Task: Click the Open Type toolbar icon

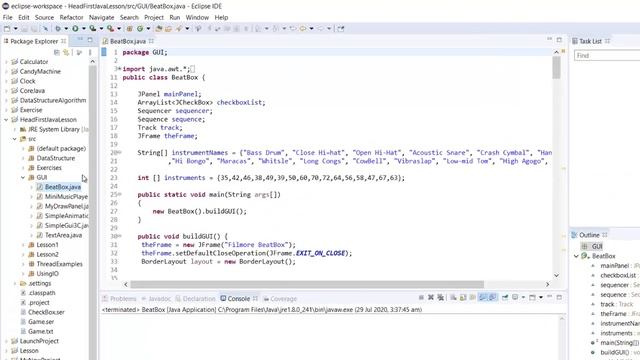Action: pos(158,29)
